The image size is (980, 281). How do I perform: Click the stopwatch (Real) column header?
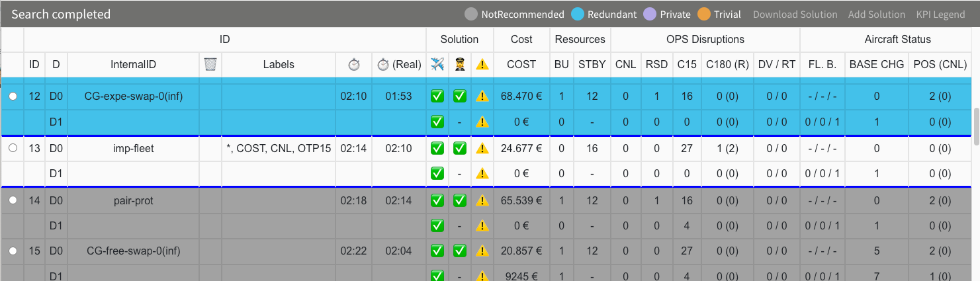398,64
